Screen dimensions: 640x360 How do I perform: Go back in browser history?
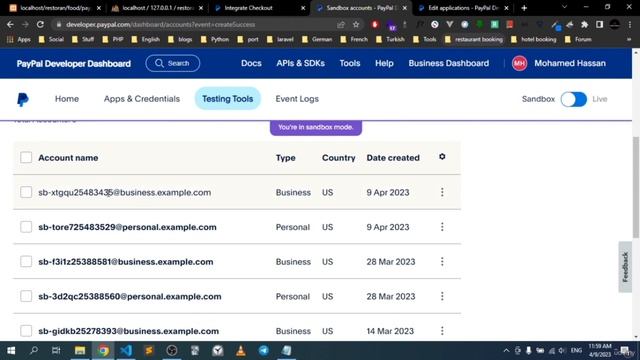coord(10,24)
